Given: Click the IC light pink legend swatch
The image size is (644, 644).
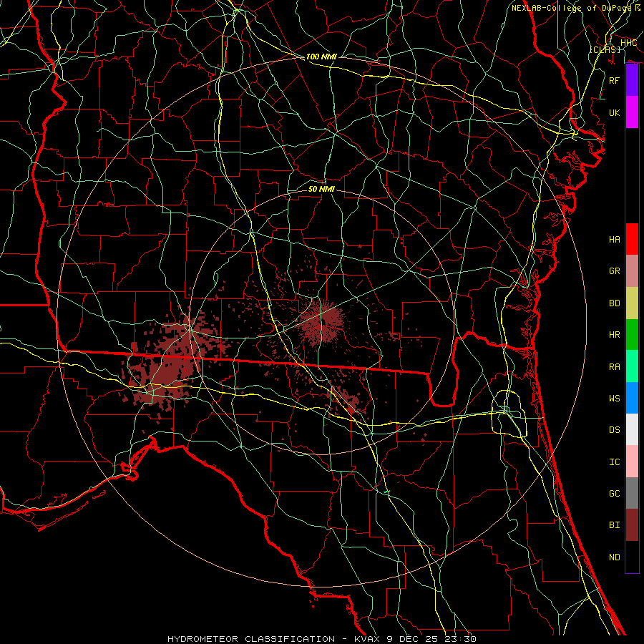Looking at the screenshot, I should click(x=632, y=462).
